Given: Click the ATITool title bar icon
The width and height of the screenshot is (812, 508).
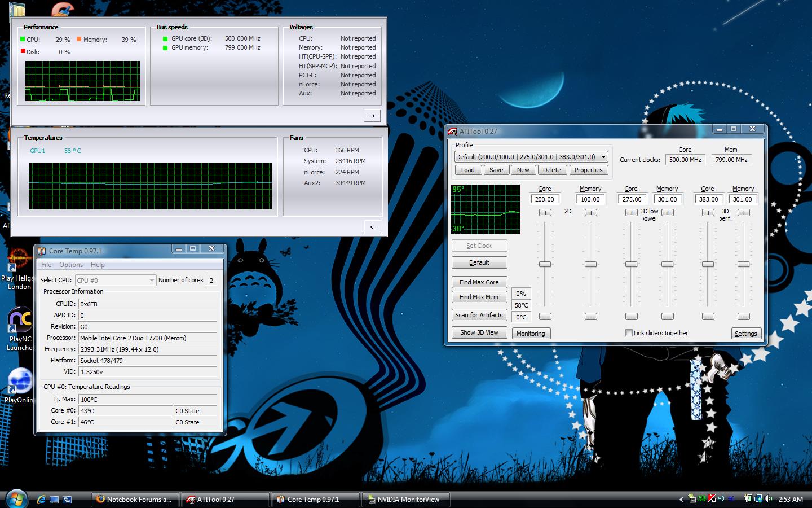Looking at the screenshot, I should [452, 132].
